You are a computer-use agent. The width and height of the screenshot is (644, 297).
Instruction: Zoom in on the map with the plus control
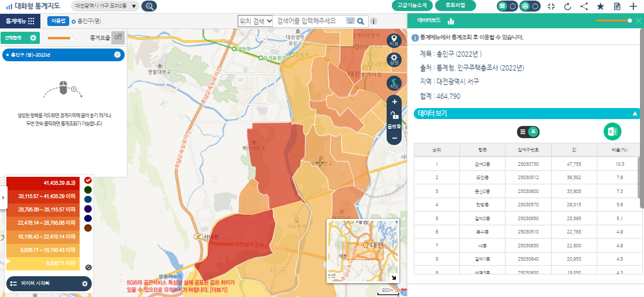[395, 102]
